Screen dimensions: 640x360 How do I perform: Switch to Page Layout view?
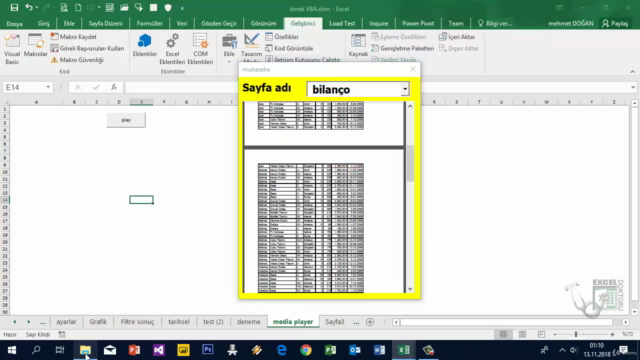pos(522,334)
